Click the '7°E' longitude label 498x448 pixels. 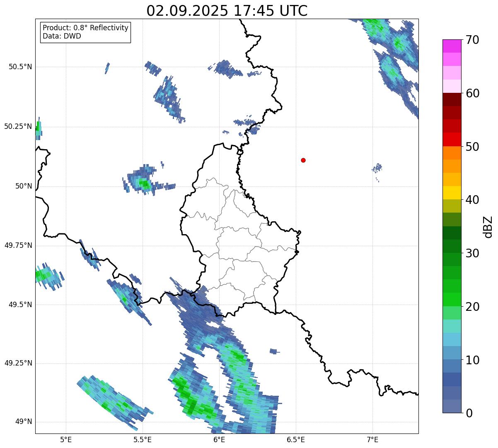[372, 439]
